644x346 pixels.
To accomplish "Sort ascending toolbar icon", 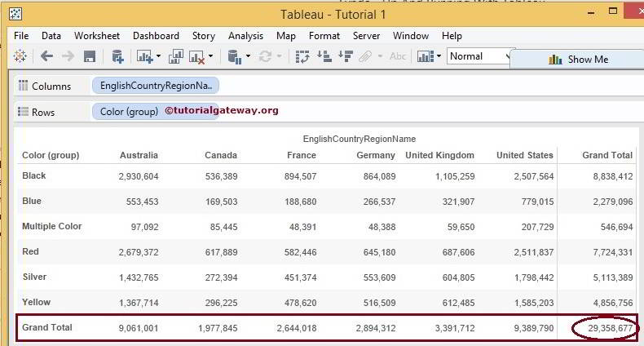I will (324, 55).
